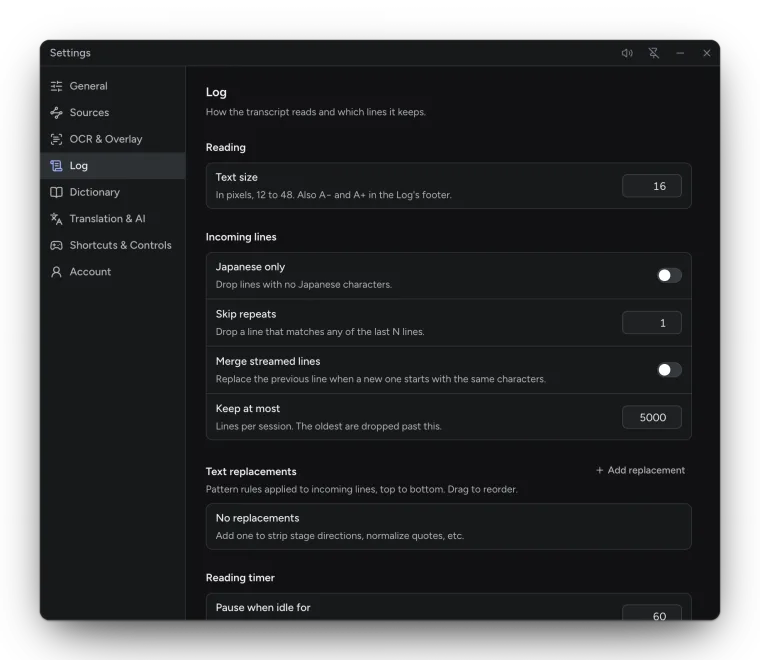Screen dimensions: 760x660
Task: Click 'How the transcript reads' description
Action: pos(316,112)
